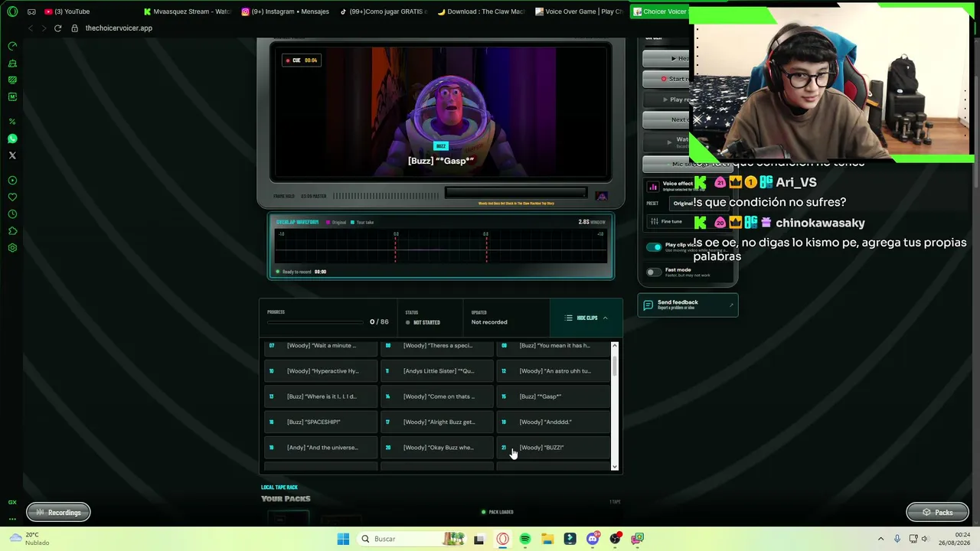
Task: Open the striped monitor icon in sidebar
Action: 12,80
